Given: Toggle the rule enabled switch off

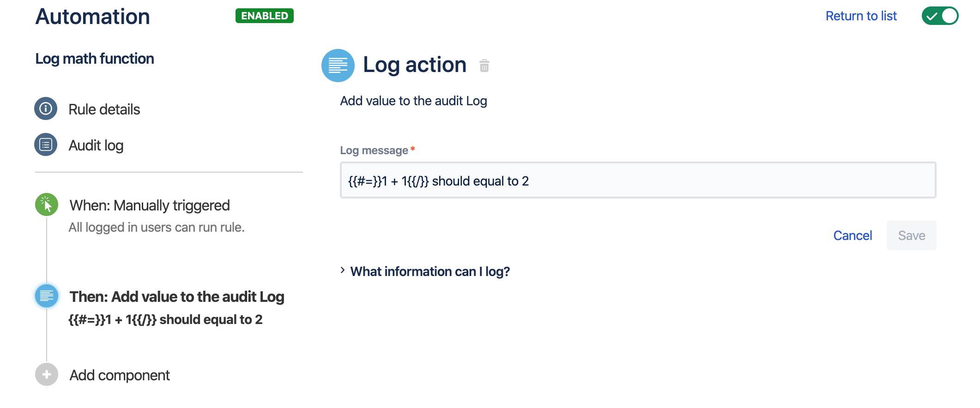Looking at the screenshot, I should tap(939, 16).
